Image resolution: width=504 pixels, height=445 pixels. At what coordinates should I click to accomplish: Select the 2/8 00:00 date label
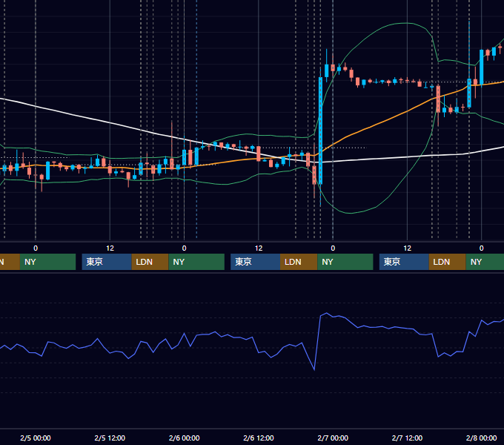481,438
